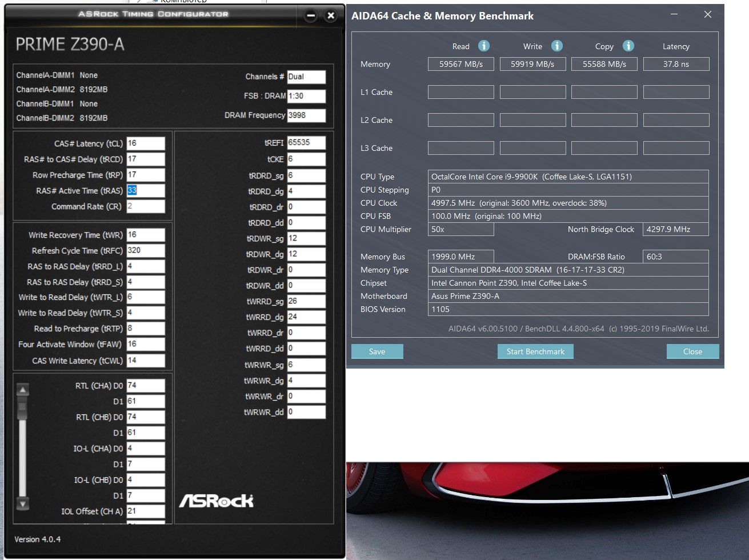
Task: Click the IOL Offset (CH A) field
Action: coord(146,511)
